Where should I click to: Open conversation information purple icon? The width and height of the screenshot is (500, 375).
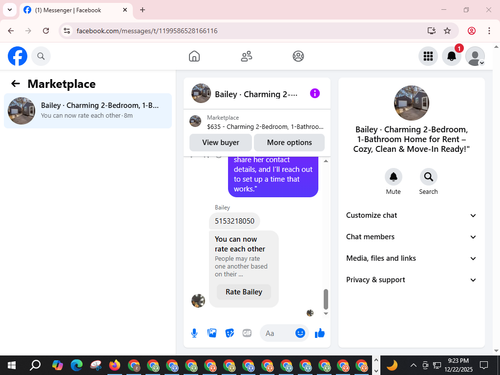(315, 93)
